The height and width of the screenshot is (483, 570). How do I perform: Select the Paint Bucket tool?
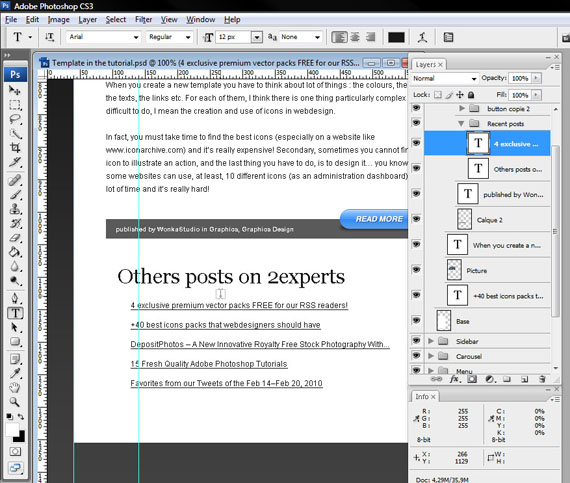click(x=15, y=252)
